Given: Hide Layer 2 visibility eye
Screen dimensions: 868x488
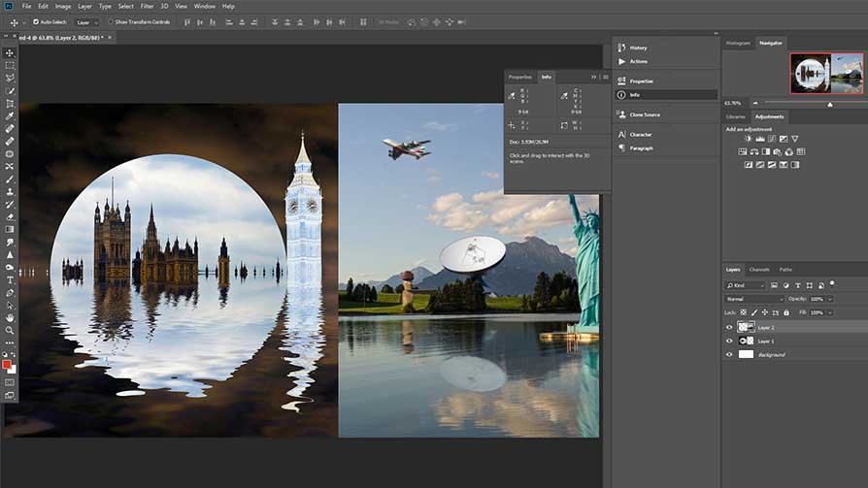Looking at the screenshot, I should (x=729, y=328).
